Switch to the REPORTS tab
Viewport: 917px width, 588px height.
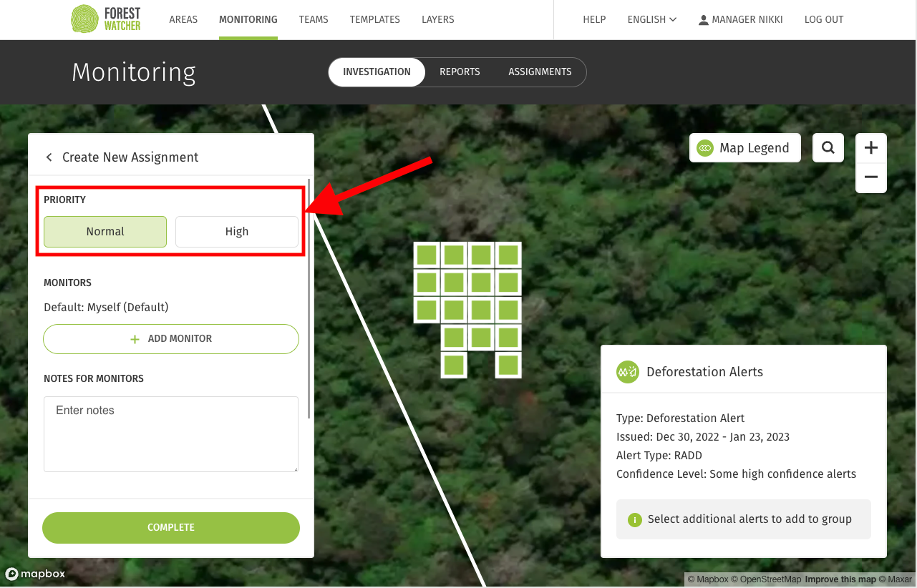[x=460, y=72]
